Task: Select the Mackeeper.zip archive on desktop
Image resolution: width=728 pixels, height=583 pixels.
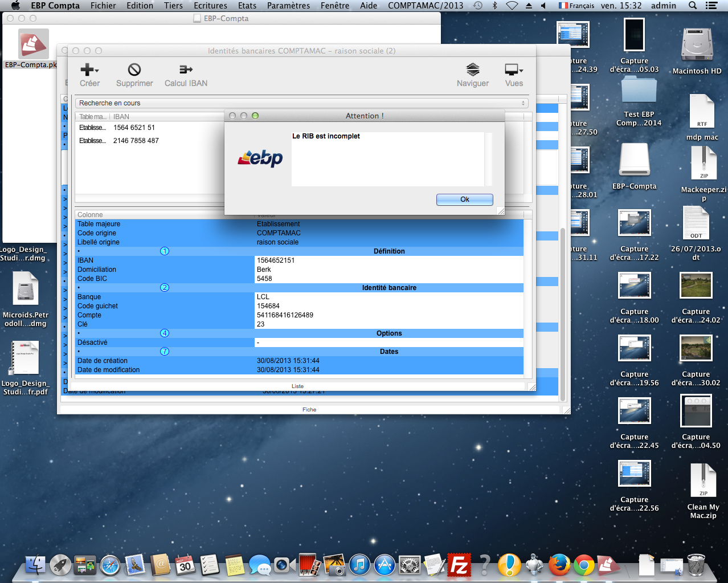Action: pyautogui.click(x=704, y=164)
